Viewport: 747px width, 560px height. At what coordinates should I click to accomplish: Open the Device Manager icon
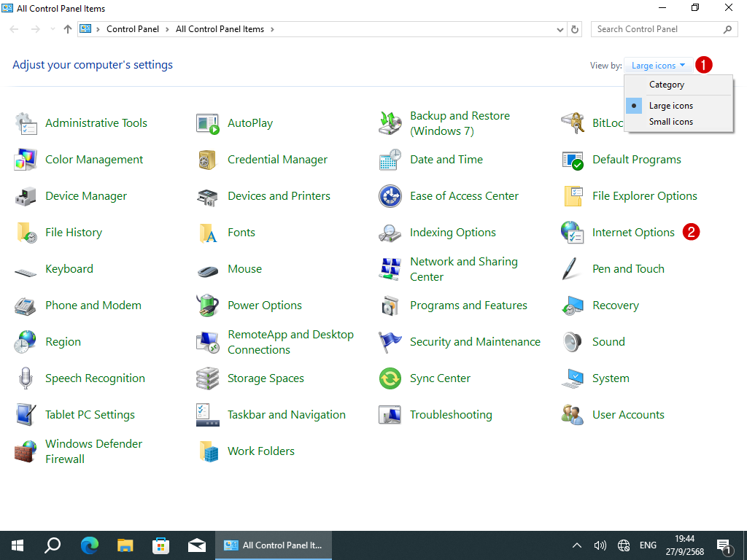point(26,196)
